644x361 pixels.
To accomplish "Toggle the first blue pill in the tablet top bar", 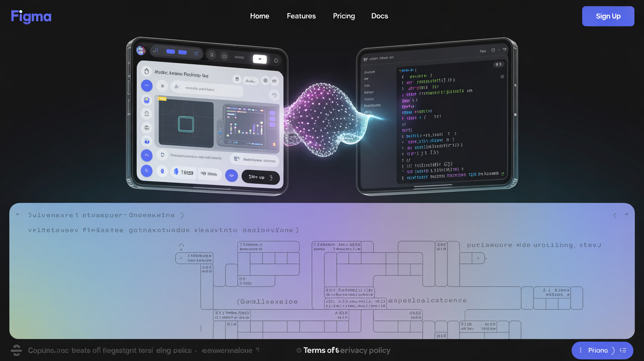I will coord(170,52).
